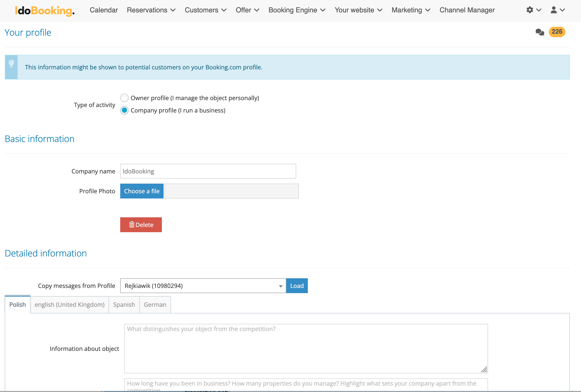This screenshot has height=392, width=581.
Task: Open the Copy messages from Profile dropdown
Action: 203,285
